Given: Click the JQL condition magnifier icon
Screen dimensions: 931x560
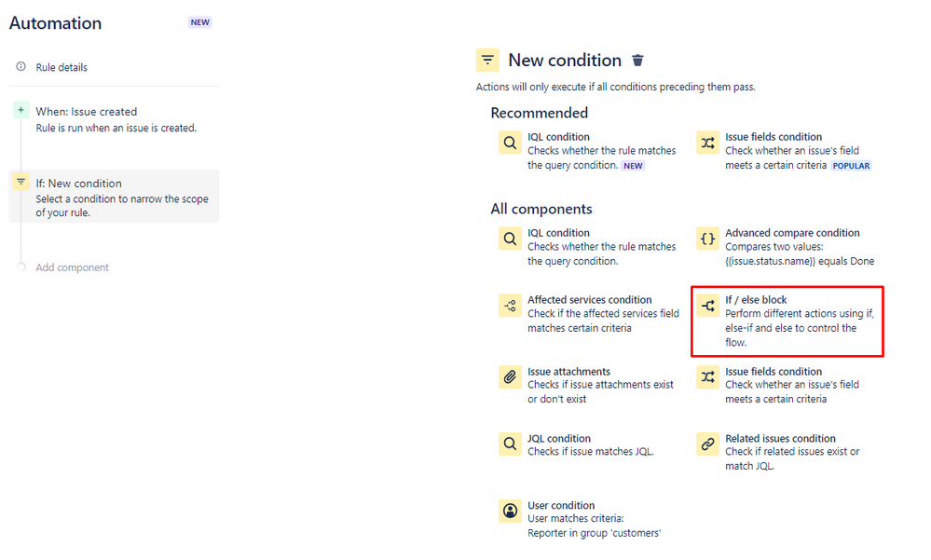Looking at the screenshot, I should click(510, 444).
